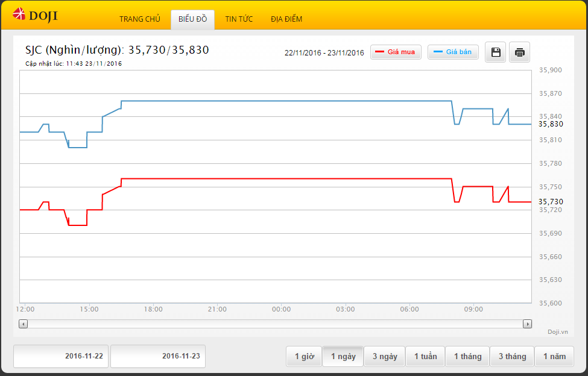Click the 35,600 axis label
Screen dimensions: 588x376
pos(551,303)
